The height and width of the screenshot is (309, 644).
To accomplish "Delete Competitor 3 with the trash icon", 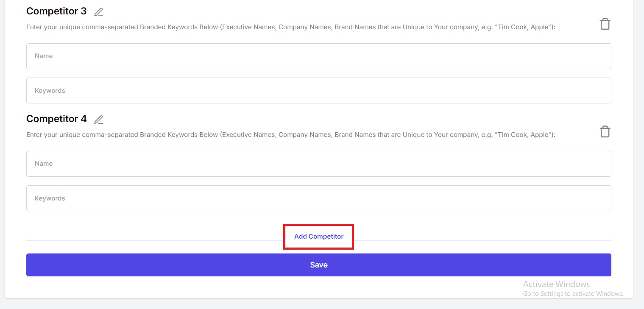I will [605, 24].
